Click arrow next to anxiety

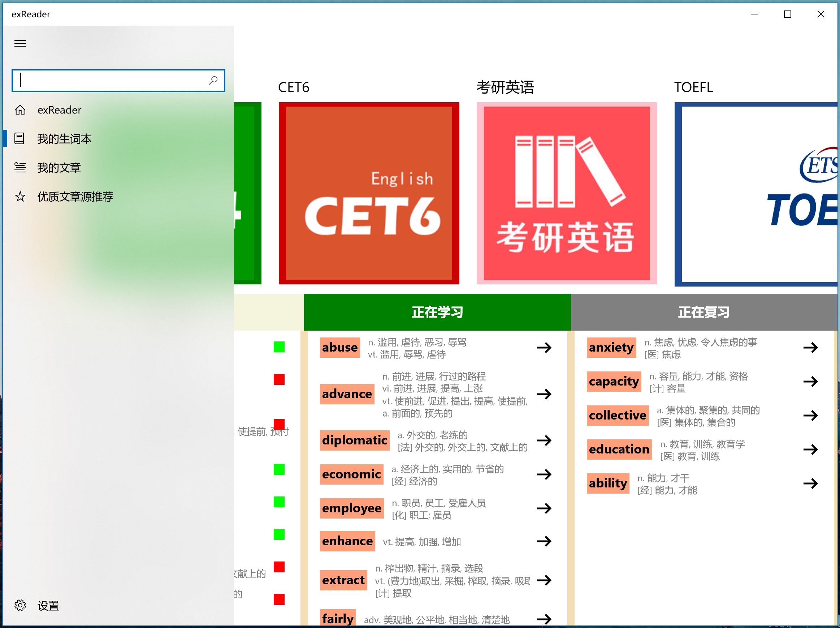click(x=810, y=347)
